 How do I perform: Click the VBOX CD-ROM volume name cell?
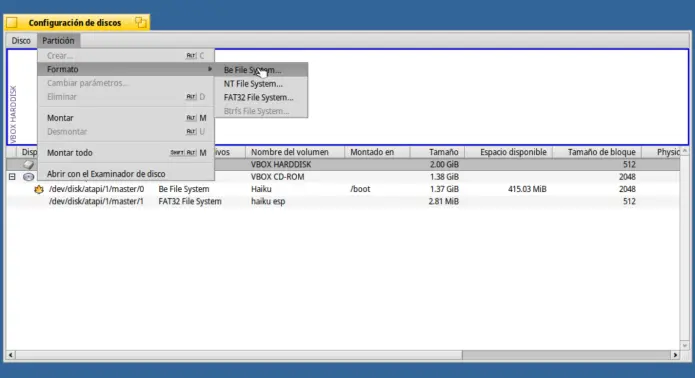pos(277,177)
